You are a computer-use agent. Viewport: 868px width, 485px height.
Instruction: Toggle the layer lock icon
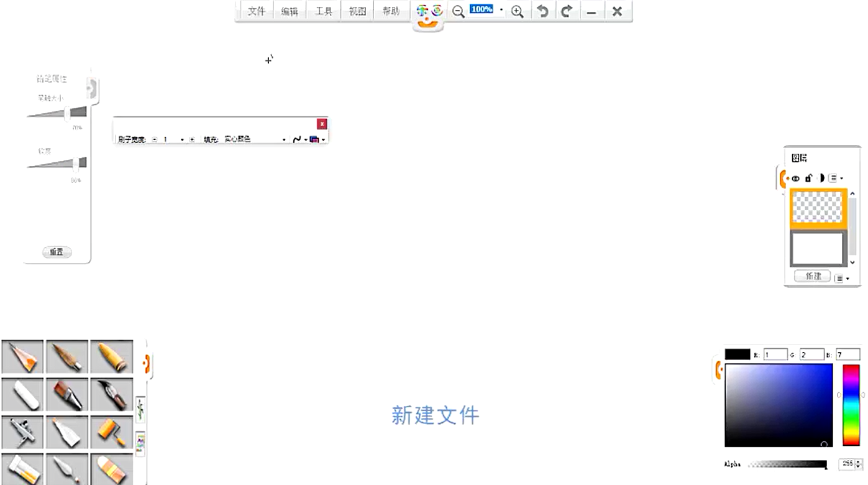pos(808,178)
